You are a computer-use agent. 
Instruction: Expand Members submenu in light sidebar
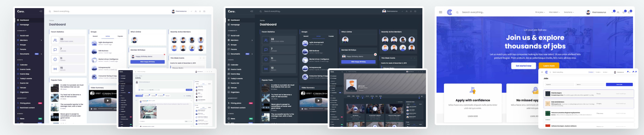click(41, 40)
